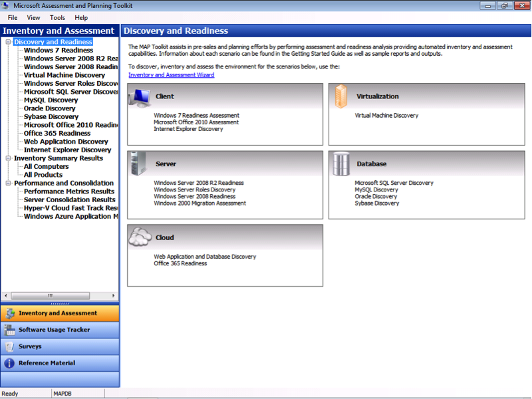The height and width of the screenshot is (399, 532).
Task: Click the Cloud icon
Action: 140,237
